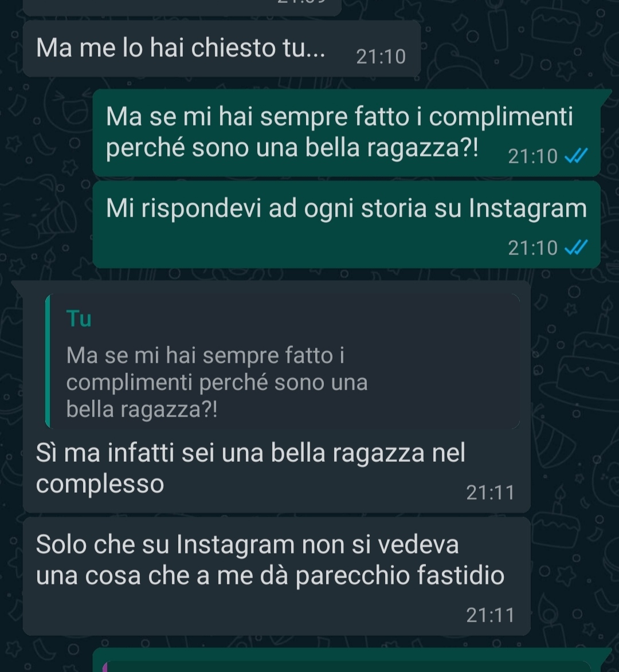619x672 pixels.
Task: Tap the partially visible green bubble at the bottom
Action: click(x=346, y=660)
